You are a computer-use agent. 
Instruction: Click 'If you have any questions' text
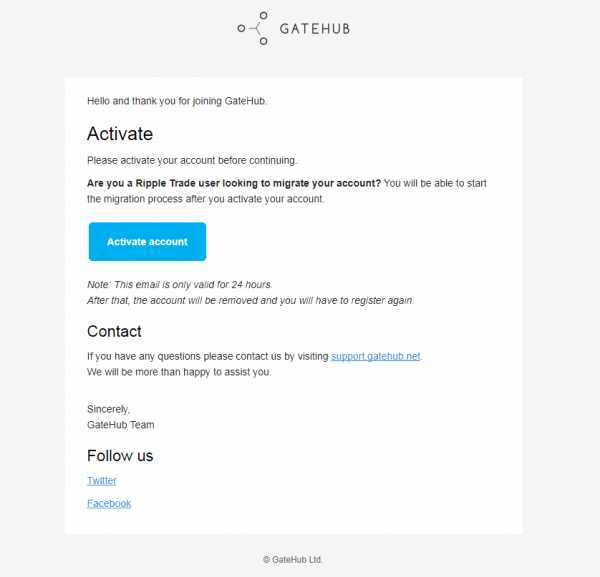click(x=208, y=356)
